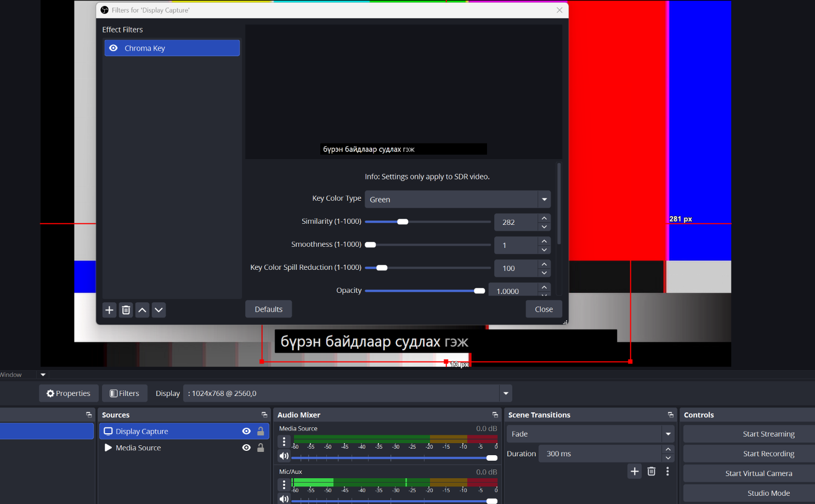Open Mic/Aux audio options menu
Screen dimensions: 815x504
[x=284, y=484]
